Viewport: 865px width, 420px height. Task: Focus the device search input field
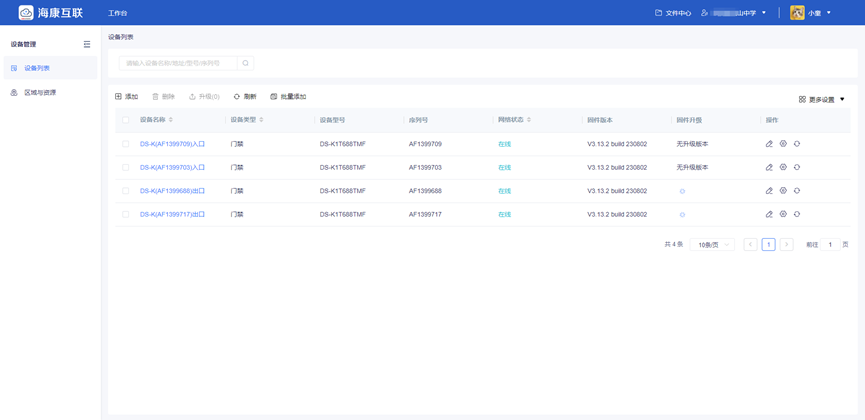click(178, 63)
